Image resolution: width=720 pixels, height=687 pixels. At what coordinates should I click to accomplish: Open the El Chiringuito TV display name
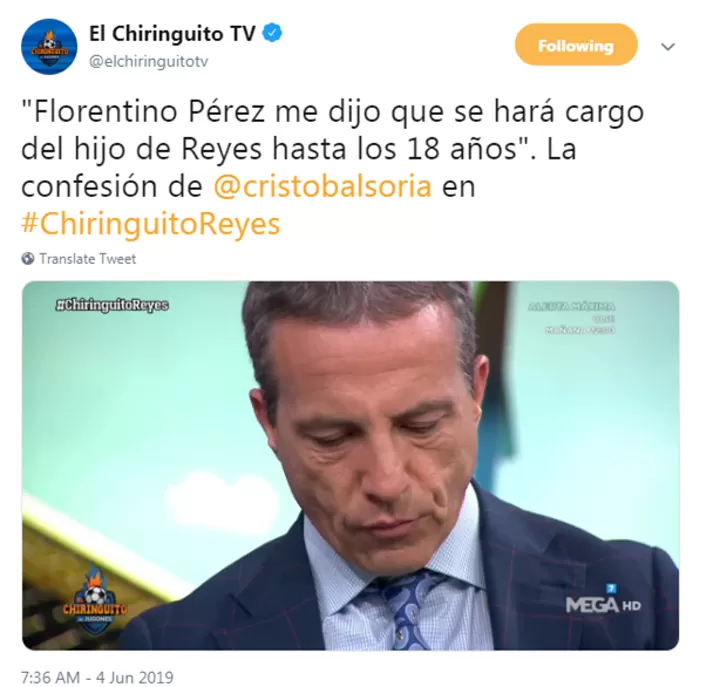pos(172,34)
